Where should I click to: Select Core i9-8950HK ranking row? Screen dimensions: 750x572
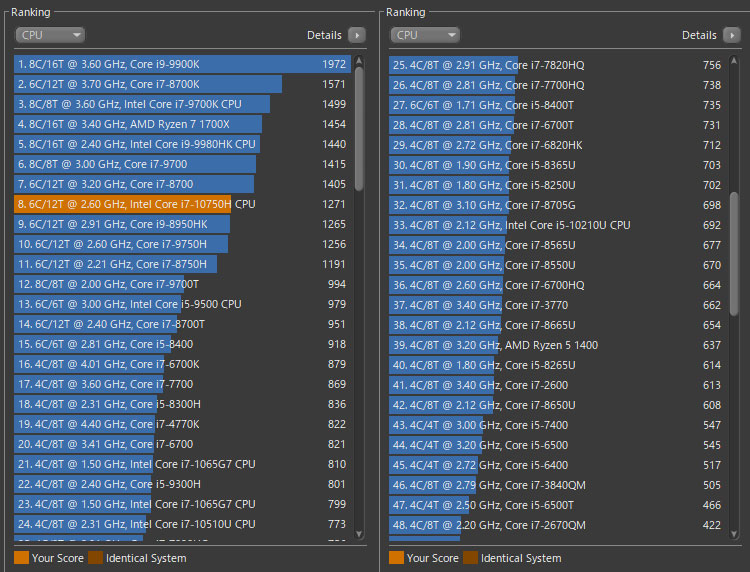click(183, 224)
